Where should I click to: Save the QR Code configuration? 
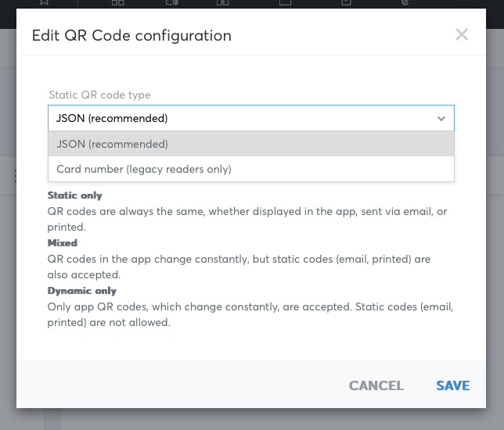click(x=453, y=385)
